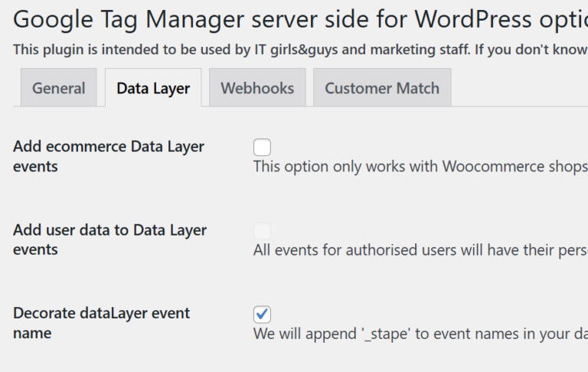Click the 'Add ecommerce Data Layer events' label

(x=109, y=156)
